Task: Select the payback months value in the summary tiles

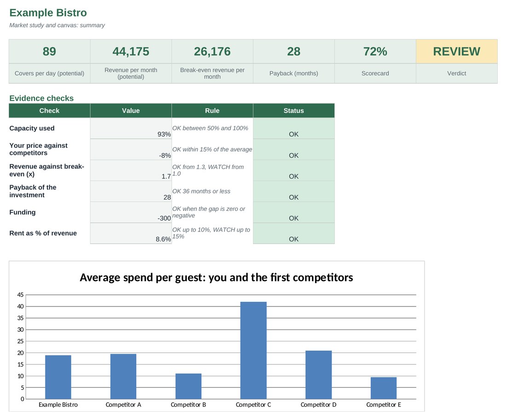Action: pyautogui.click(x=293, y=51)
